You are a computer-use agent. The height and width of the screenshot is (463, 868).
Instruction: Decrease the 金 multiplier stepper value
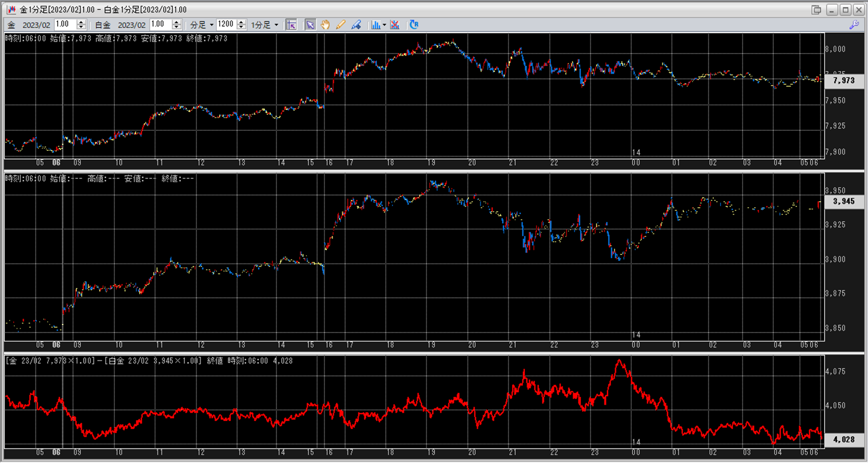[81, 27]
